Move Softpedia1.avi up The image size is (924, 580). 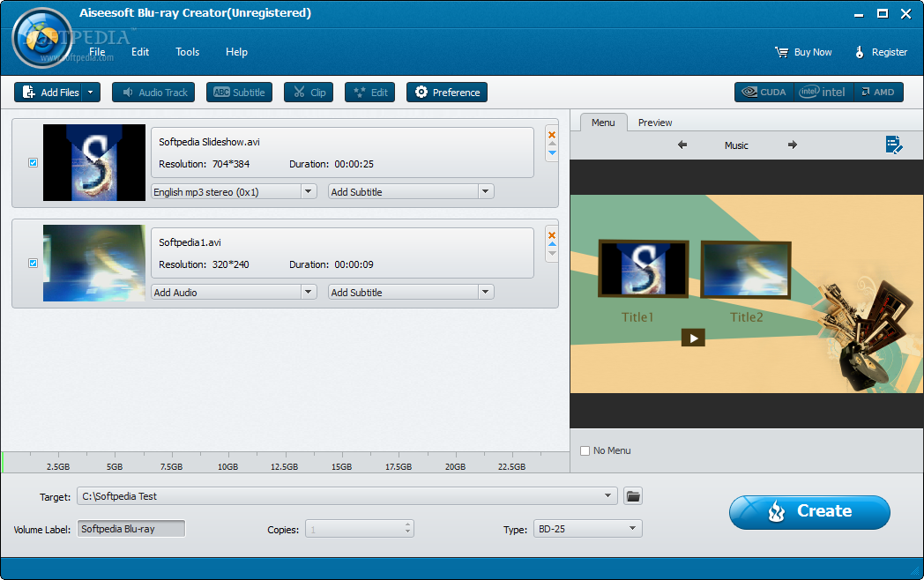pyautogui.click(x=552, y=244)
